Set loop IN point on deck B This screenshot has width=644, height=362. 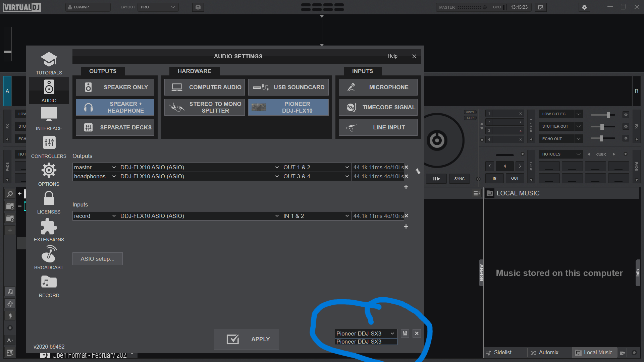coord(494,179)
